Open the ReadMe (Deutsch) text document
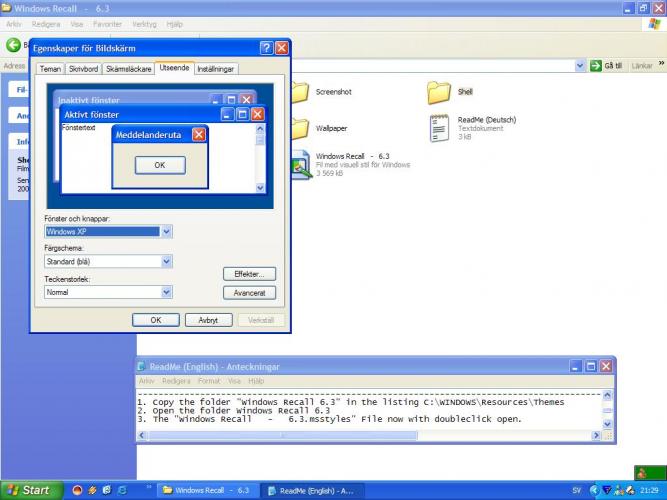Screen dimensions: 667x500 [x=439, y=128]
